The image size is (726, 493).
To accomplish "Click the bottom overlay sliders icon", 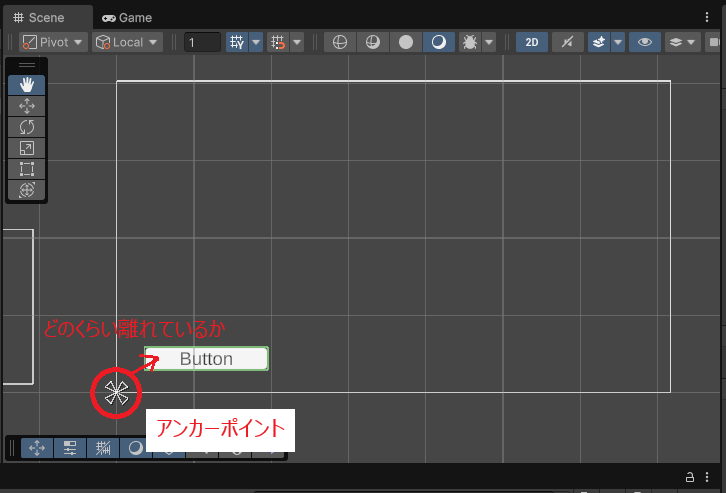I will coord(70,448).
